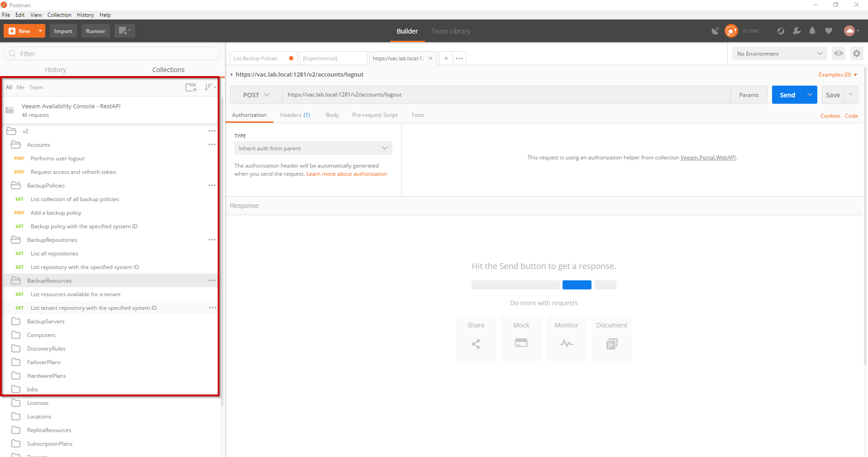Open the BackupPolicies folder options menu
The width and height of the screenshot is (868, 457).
pyautogui.click(x=212, y=185)
